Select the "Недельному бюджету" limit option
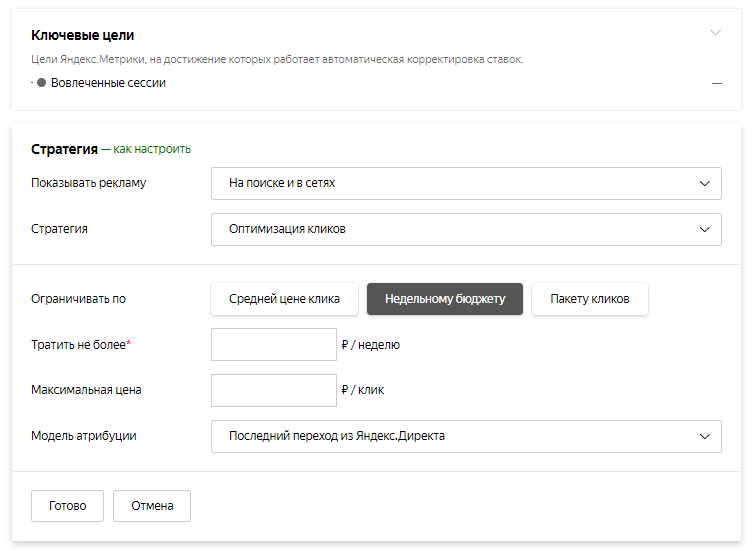This screenshot has width=755, height=551. (445, 299)
